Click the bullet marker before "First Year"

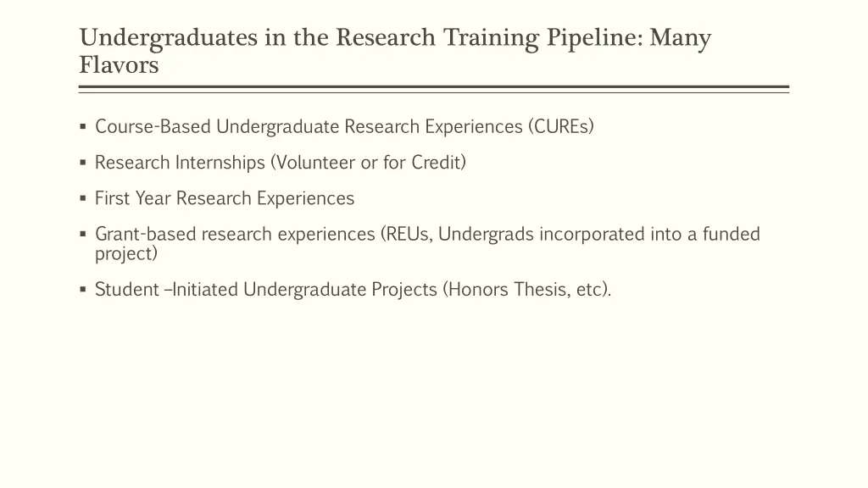coord(83,199)
